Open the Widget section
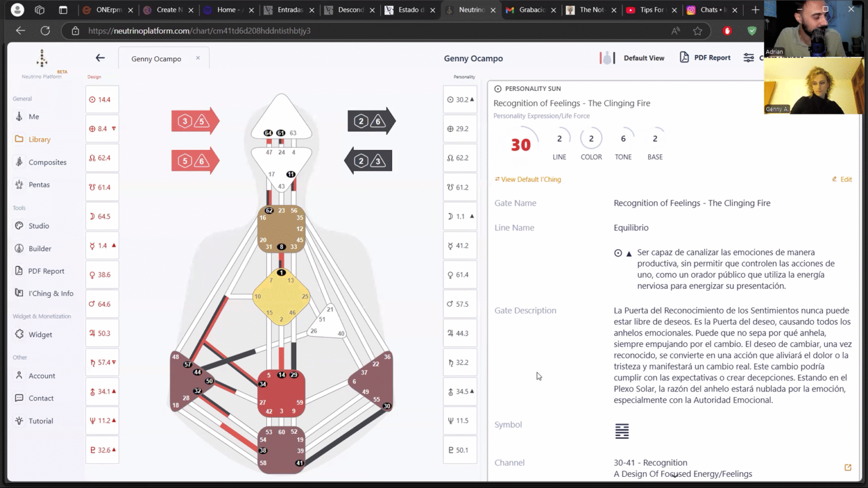Screen dimensions: 868x488 [x=40, y=334]
